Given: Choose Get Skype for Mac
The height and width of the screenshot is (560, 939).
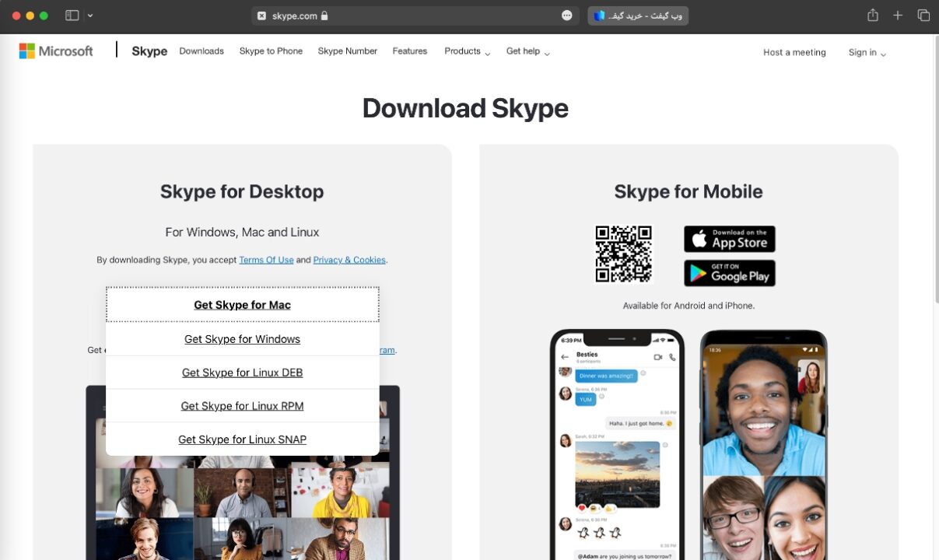Looking at the screenshot, I should pyautogui.click(x=243, y=305).
